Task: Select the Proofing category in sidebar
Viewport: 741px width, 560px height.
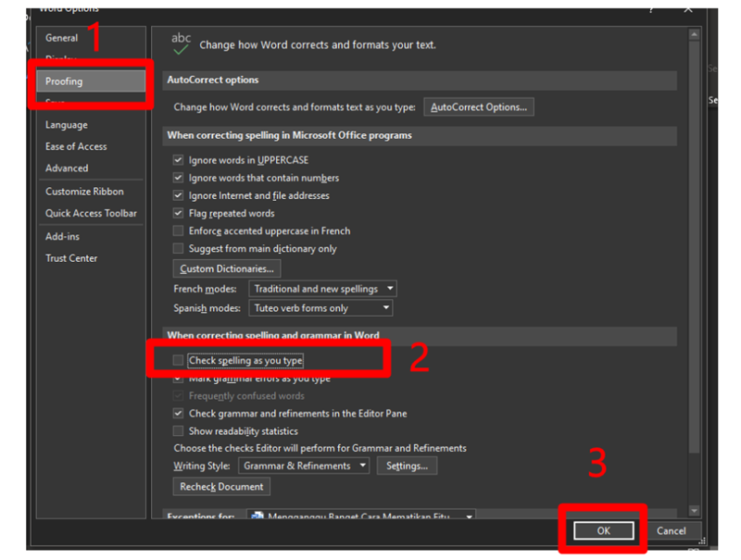Action: 65,81
